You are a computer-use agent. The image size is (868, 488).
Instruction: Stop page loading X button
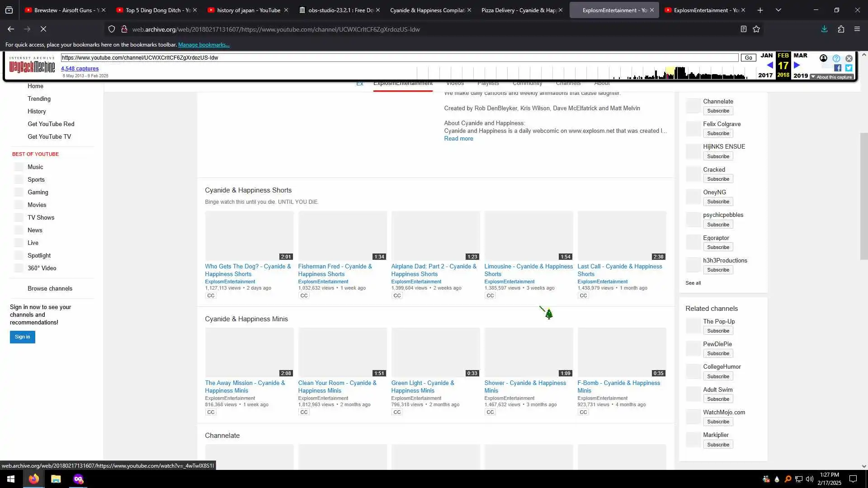43,29
